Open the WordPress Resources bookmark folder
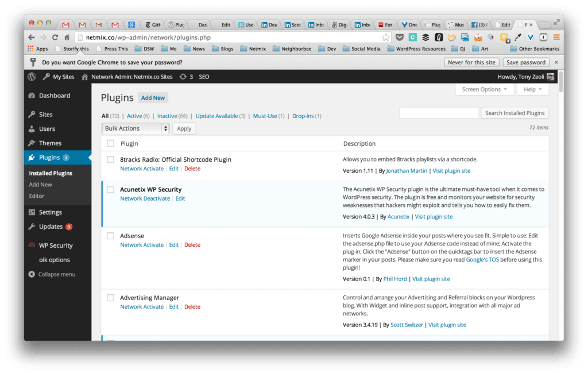The image size is (588, 374). pyautogui.click(x=416, y=48)
